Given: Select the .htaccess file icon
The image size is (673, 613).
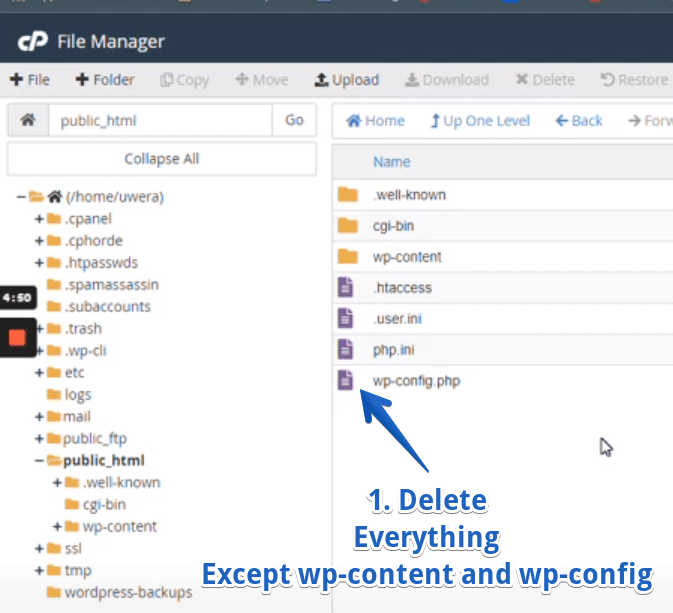Looking at the screenshot, I should click(346, 287).
